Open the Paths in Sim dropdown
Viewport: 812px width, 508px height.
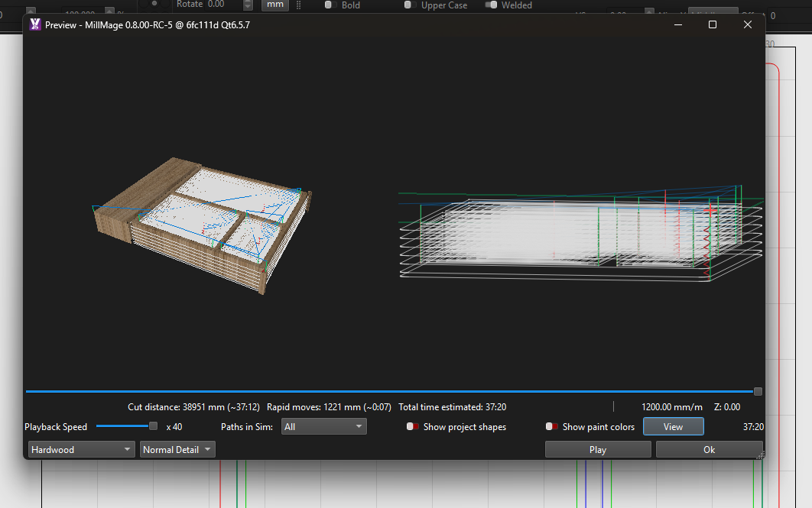(x=323, y=427)
